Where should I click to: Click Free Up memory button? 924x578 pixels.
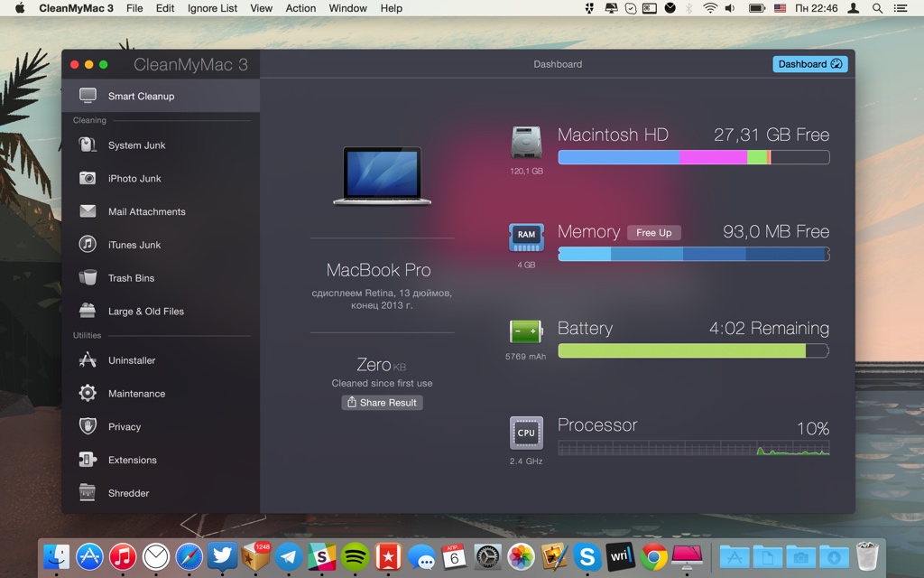coord(653,232)
